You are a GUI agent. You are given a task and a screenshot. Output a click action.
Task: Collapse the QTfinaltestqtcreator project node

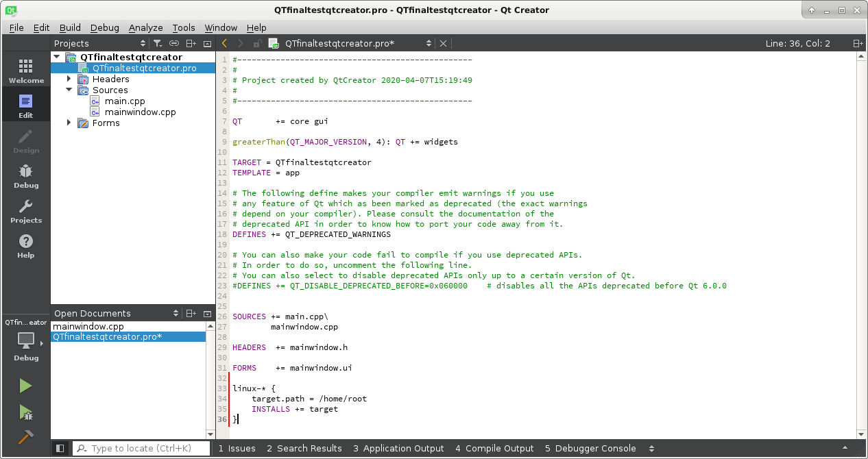point(57,57)
